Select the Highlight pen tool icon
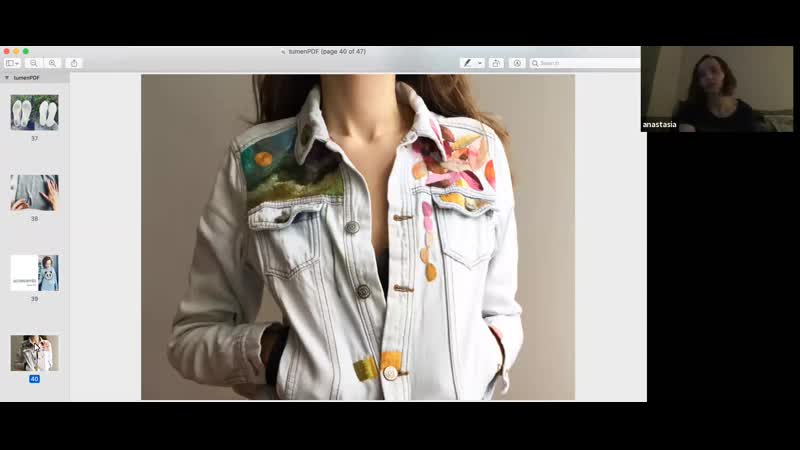Viewport: 800px width, 450px height. [x=467, y=63]
